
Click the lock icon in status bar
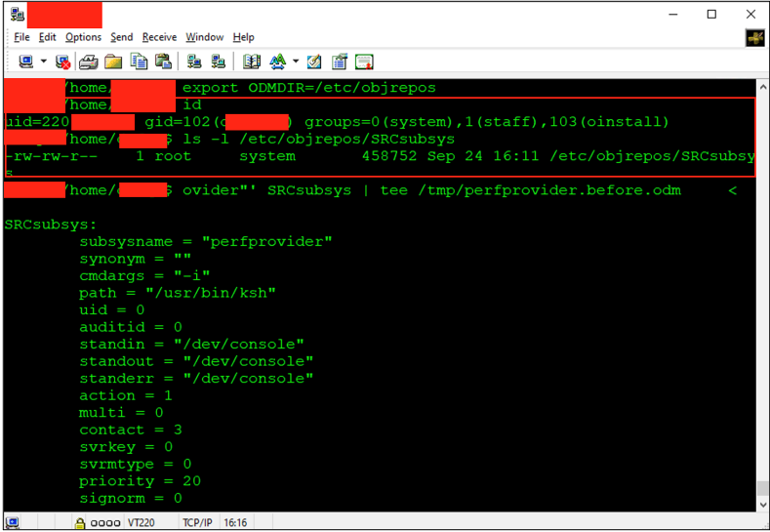pos(79,523)
